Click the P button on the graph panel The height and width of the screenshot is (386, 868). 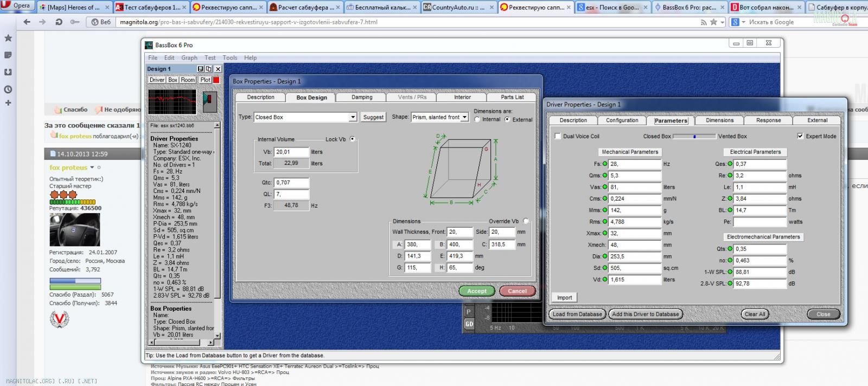click(x=469, y=312)
